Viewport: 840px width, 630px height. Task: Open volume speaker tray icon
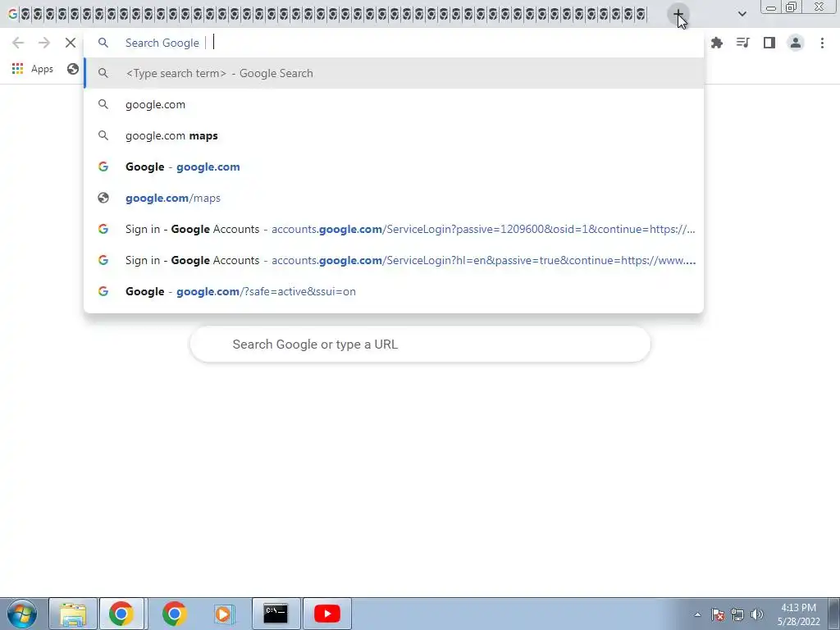(x=757, y=614)
